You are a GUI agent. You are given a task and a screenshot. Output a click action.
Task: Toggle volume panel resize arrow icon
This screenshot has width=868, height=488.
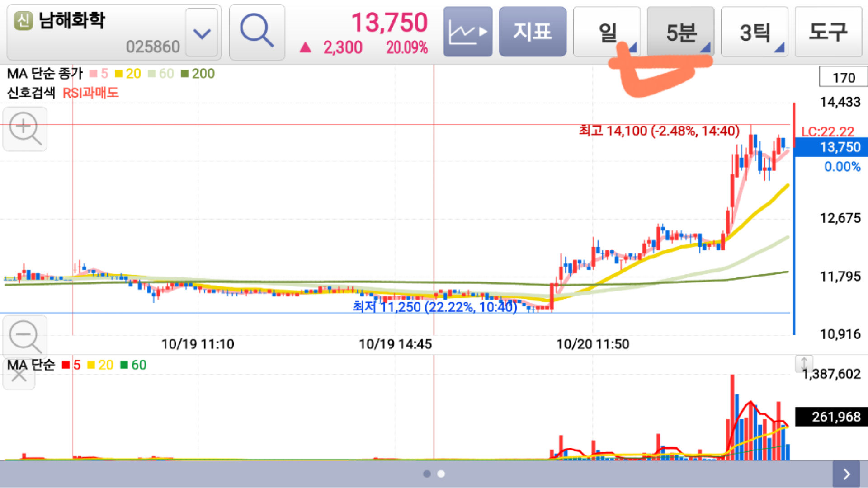tap(804, 363)
